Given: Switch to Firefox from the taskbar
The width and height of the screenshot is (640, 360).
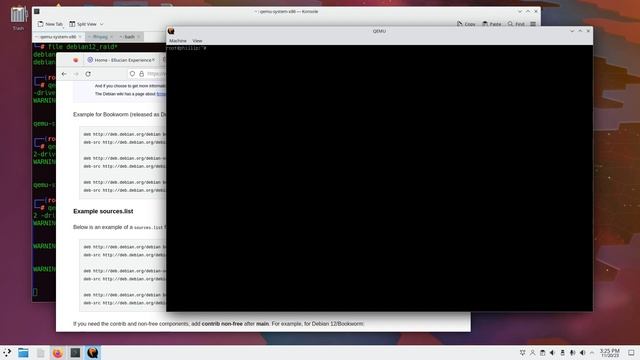Looking at the screenshot, I should [58, 353].
